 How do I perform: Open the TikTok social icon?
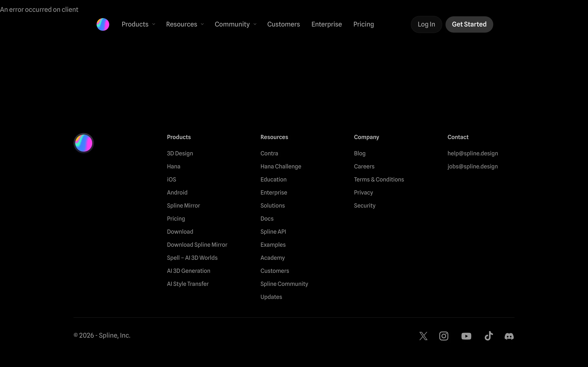point(489,336)
